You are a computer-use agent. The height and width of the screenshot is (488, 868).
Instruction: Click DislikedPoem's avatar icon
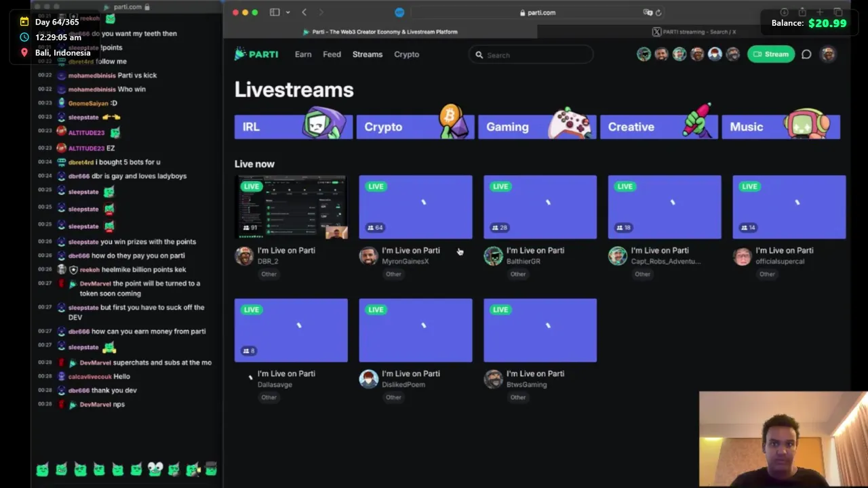pos(368,380)
